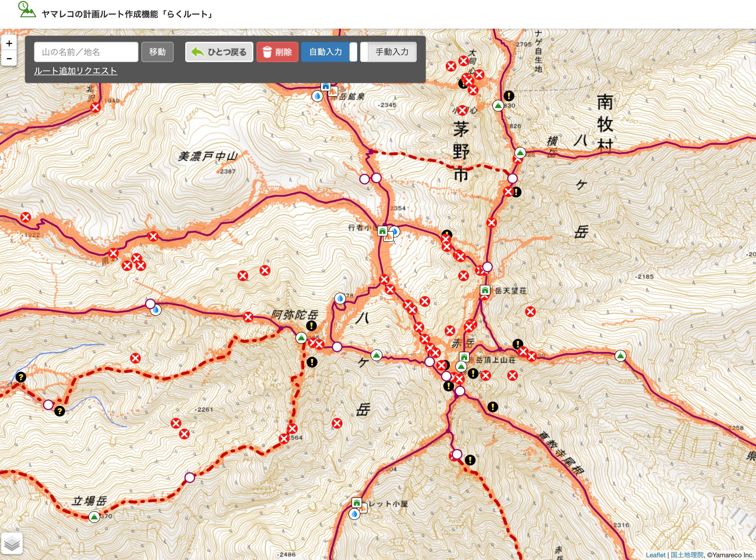The width and height of the screenshot is (756, 560).
Task: Click the layers icon to switch map
Action: tap(12, 543)
